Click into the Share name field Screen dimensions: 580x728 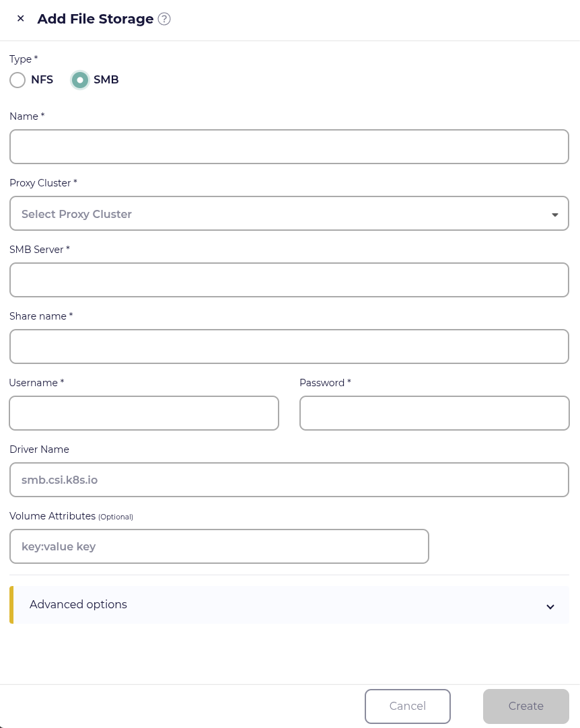point(289,347)
